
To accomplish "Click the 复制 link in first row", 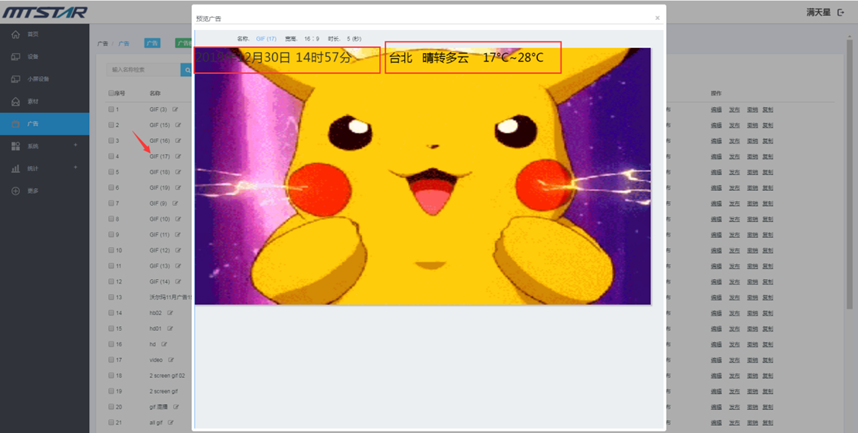I will click(x=767, y=109).
